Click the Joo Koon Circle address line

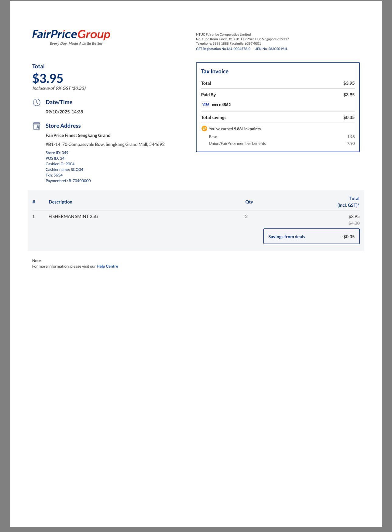pos(242,39)
